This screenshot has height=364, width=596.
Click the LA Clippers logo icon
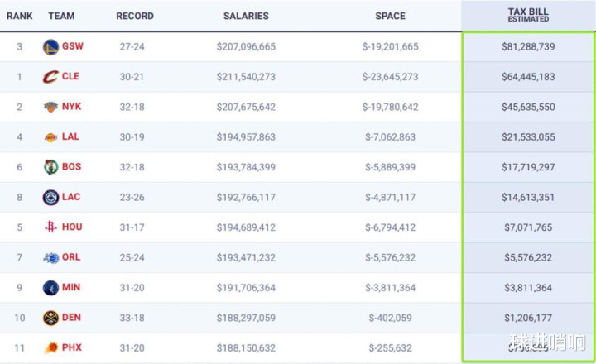pyautogui.click(x=50, y=197)
